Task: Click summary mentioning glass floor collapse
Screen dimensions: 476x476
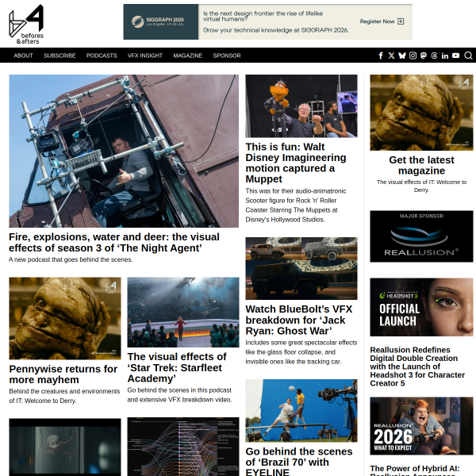Action: click(x=301, y=352)
